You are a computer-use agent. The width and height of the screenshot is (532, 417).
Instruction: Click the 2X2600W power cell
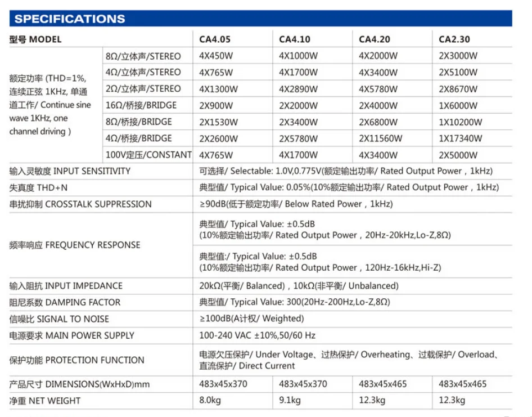coord(219,138)
